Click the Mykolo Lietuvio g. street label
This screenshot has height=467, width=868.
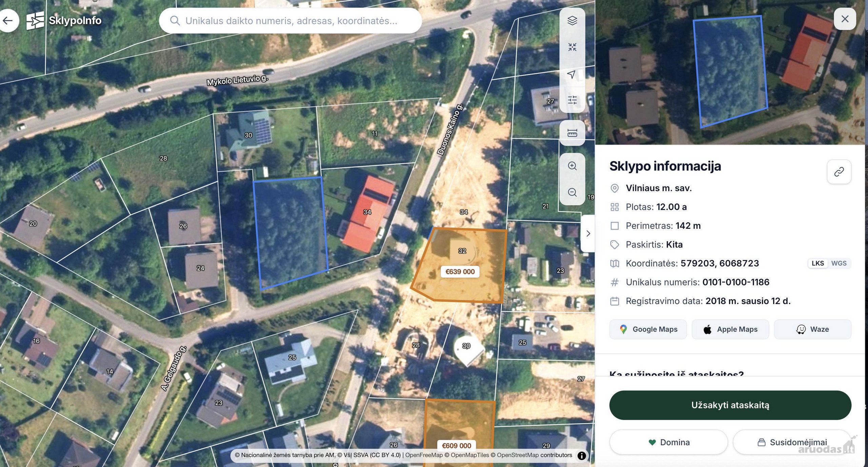point(238,80)
